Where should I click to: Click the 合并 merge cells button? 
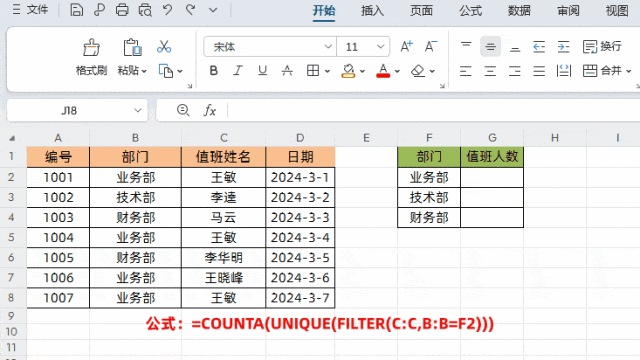pos(602,71)
